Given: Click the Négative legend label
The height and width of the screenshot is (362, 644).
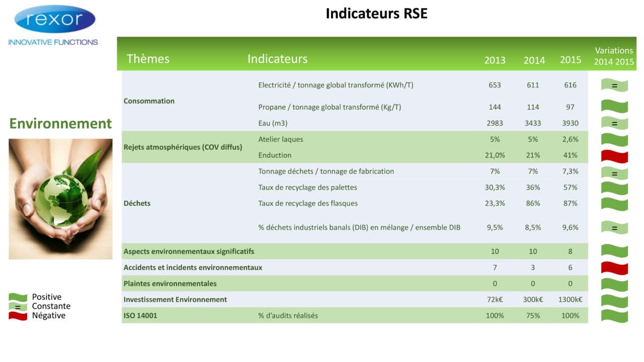Looking at the screenshot, I should [x=49, y=316].
